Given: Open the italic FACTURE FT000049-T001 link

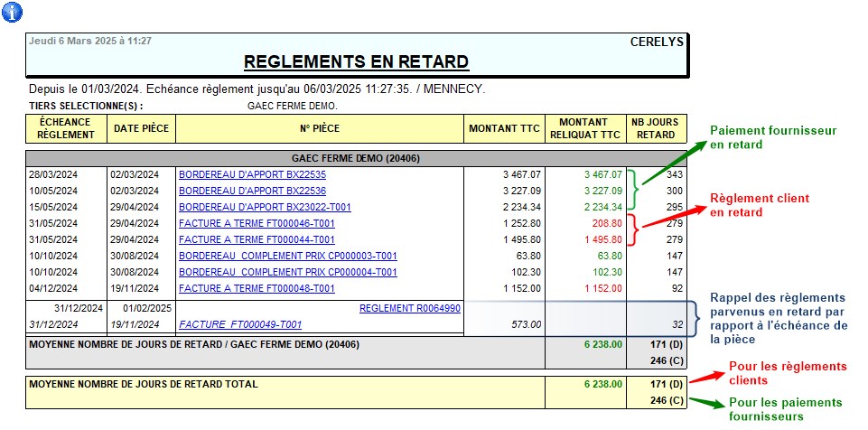Looking at the screenshot, I should pos(240,324).
